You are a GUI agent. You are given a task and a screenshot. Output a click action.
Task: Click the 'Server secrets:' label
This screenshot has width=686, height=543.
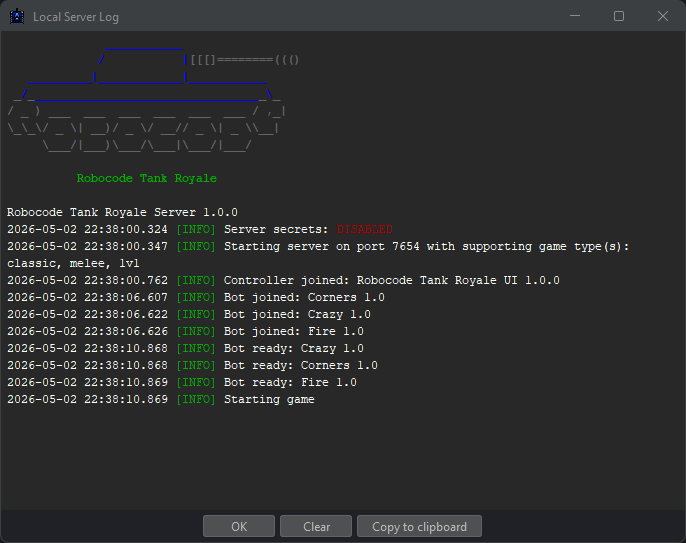pos(276,229)
